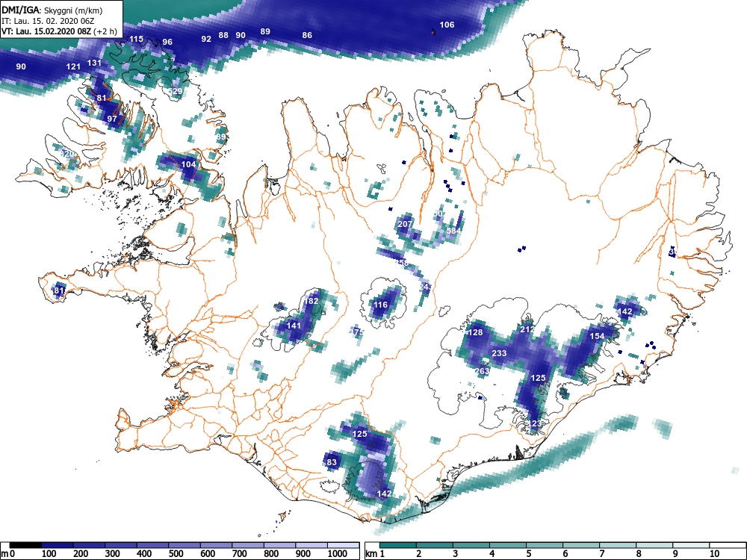
Task: Click the visibility value 97 in the Westfjords
Action: point(112,119)
